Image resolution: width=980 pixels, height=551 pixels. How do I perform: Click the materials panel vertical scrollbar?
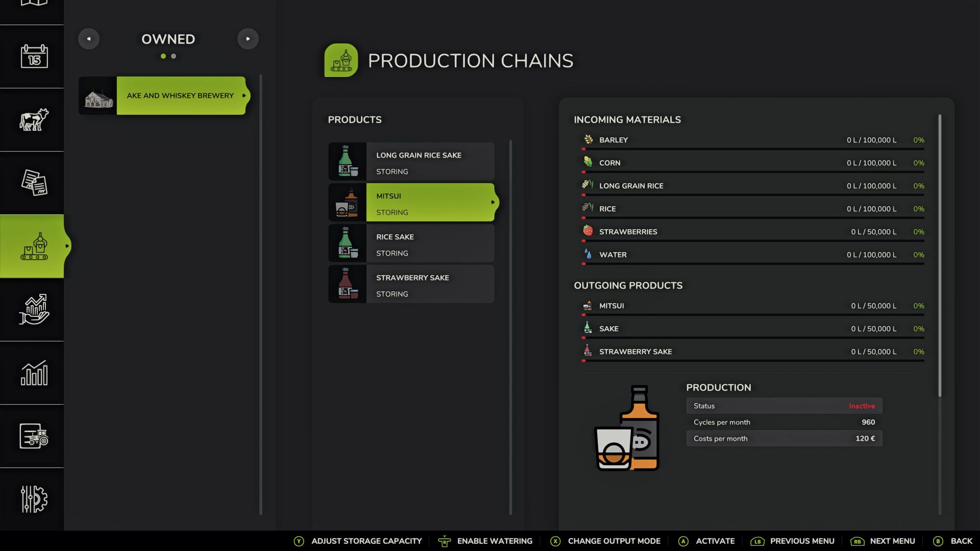pos(940,255)
